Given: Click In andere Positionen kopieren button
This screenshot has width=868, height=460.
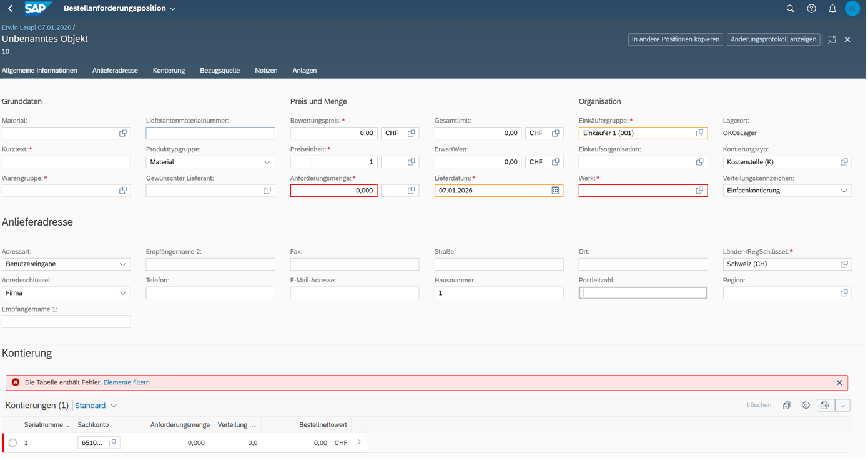Looking at the screenshot, I should pyautogui.click(x=677, y=39).
